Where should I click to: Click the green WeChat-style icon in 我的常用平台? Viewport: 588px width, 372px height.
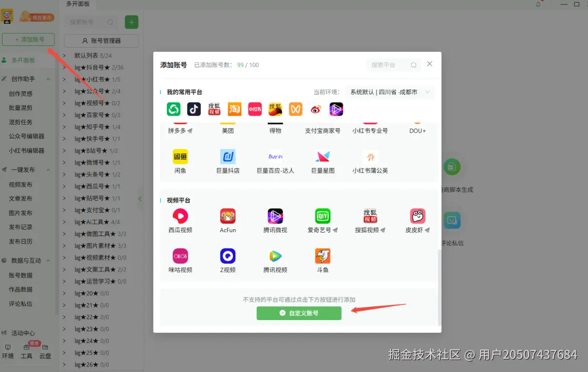click(x=174, y=109)
